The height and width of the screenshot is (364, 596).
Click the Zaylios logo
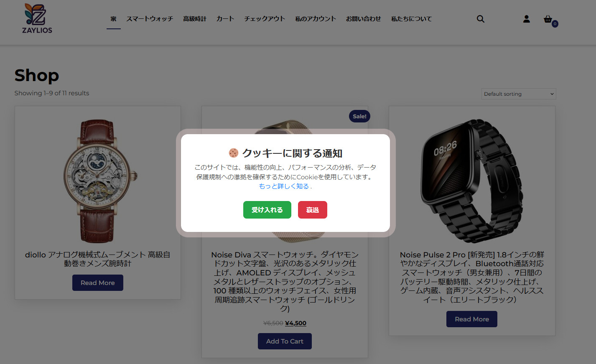[37, 19]
